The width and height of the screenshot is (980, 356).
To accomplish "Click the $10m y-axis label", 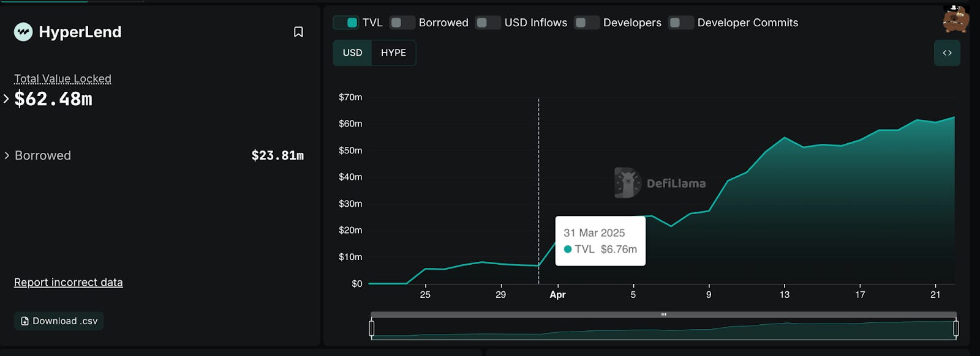I will pos(350,257).
